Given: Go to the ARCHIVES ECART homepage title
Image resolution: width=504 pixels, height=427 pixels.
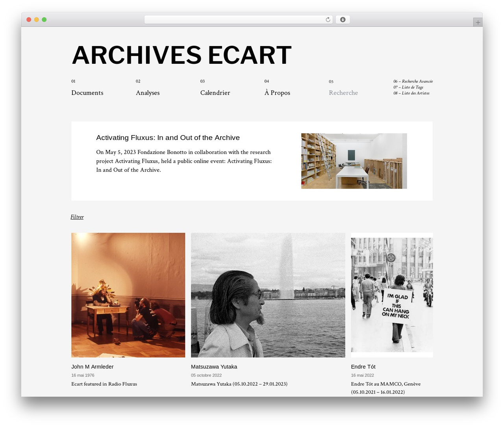Looking at the screenshot, I should (x=182, y=55).
